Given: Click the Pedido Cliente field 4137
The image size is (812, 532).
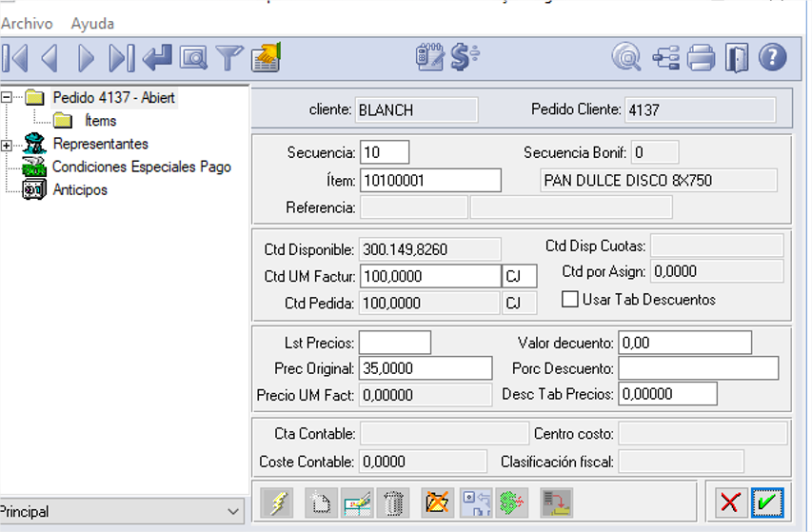Looking at the screenshot, I should [700, 109].
